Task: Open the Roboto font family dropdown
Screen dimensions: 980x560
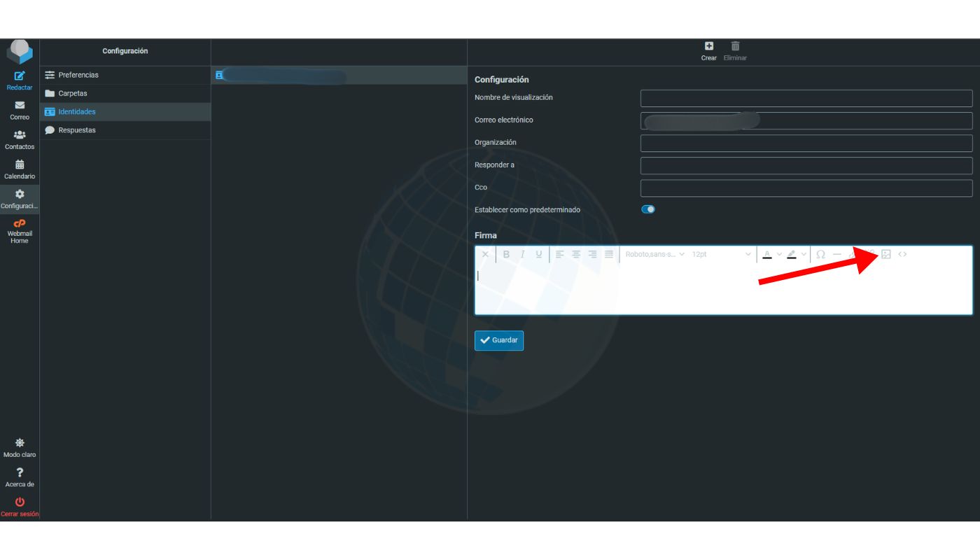Action: click(x=654, y=254)
